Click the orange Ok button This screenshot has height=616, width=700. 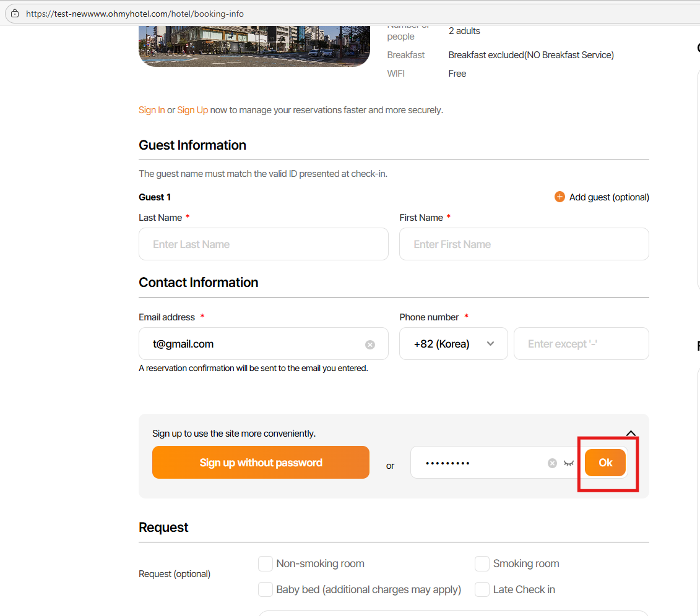click(605, 463)
